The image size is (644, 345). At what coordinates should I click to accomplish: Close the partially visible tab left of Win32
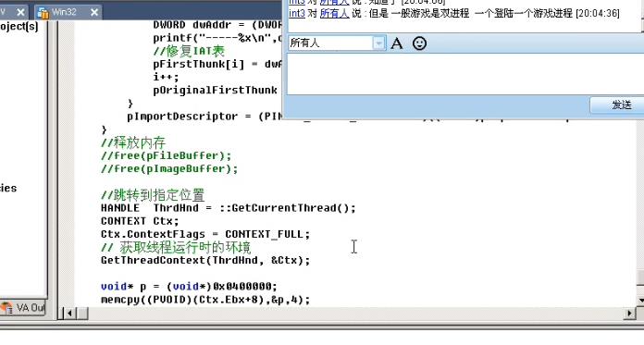(20, 12)
